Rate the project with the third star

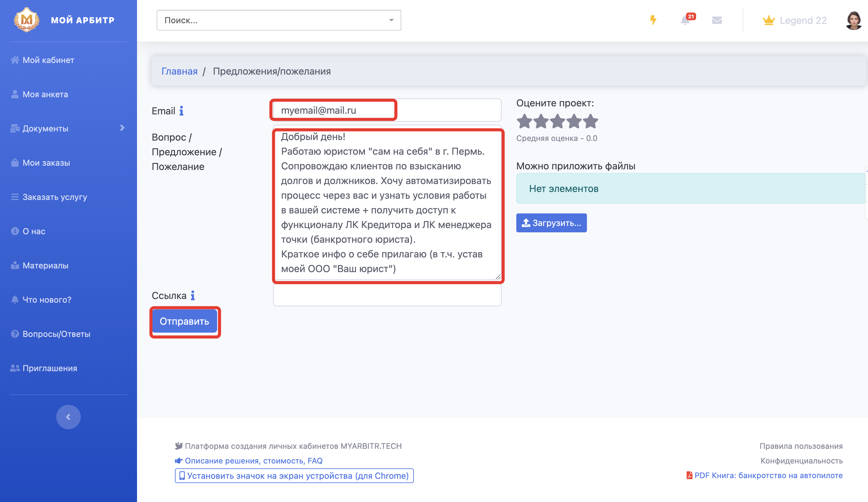[558, 121]
